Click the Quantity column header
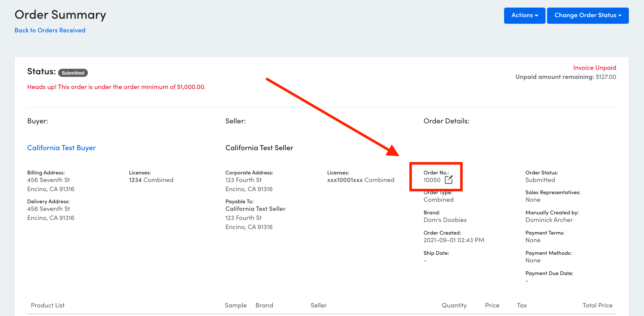The image size is (644, 316). pos(454,305)
